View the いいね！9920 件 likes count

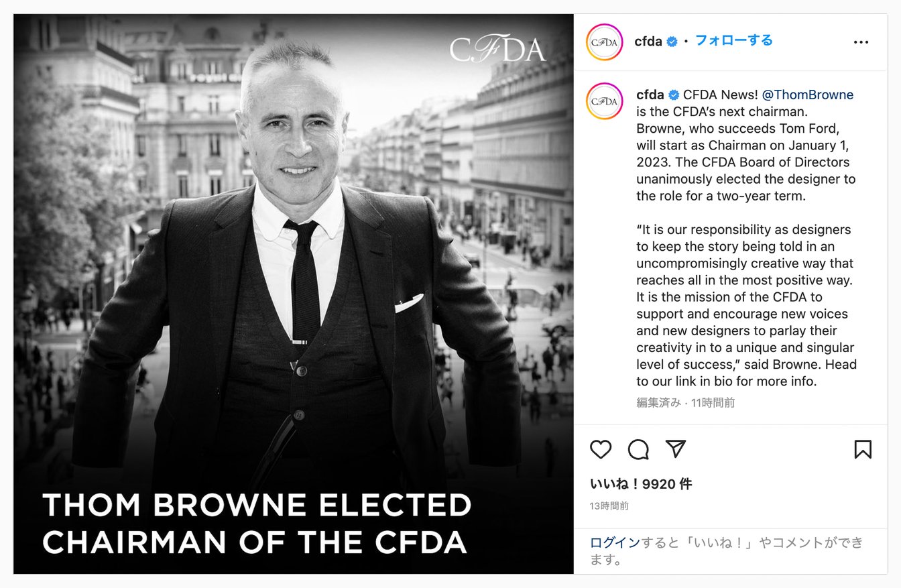tap(640, 484)
